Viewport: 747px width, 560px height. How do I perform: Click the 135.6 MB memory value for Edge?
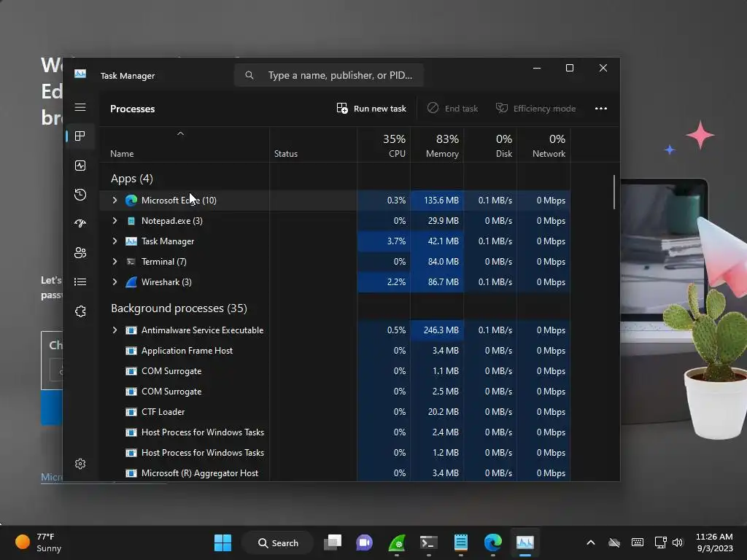point(437,201)
